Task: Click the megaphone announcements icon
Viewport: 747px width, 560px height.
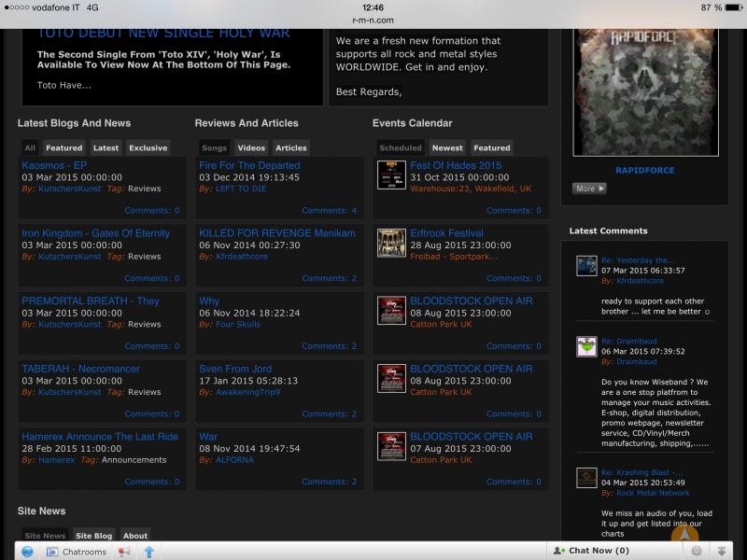Action: (x=124, y=552)
